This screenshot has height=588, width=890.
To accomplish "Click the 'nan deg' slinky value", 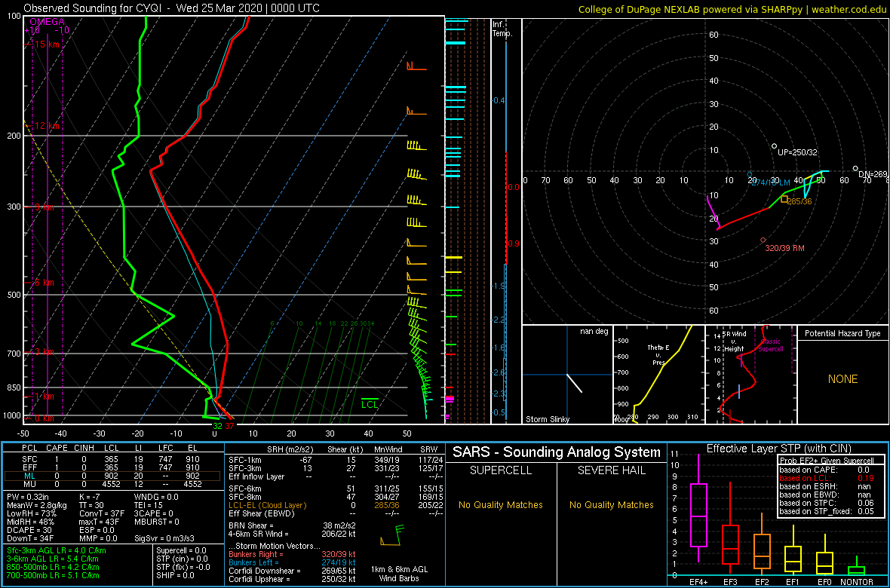I will pyautogui.click(x=594, y=332).
